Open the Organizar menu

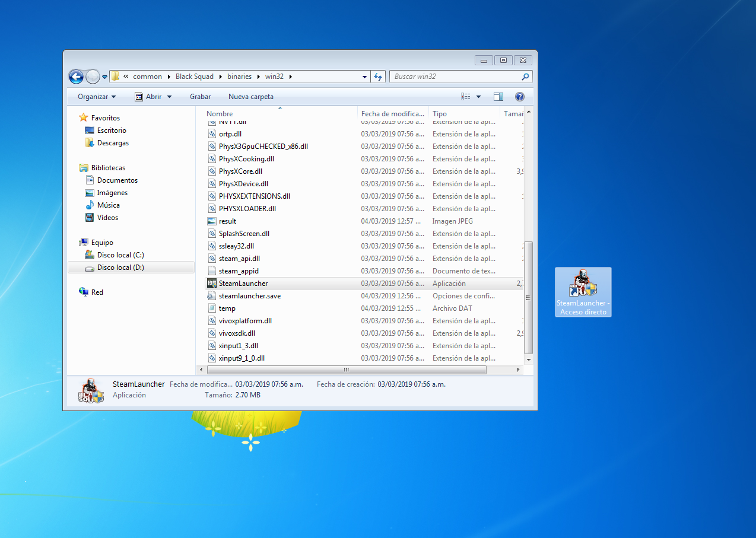[97, 96]
